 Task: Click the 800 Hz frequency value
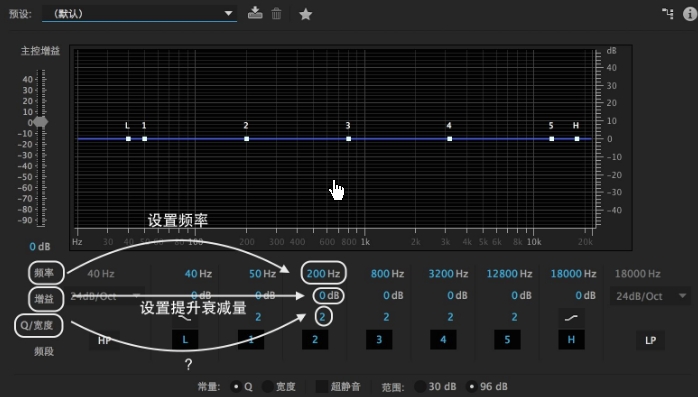387,274
